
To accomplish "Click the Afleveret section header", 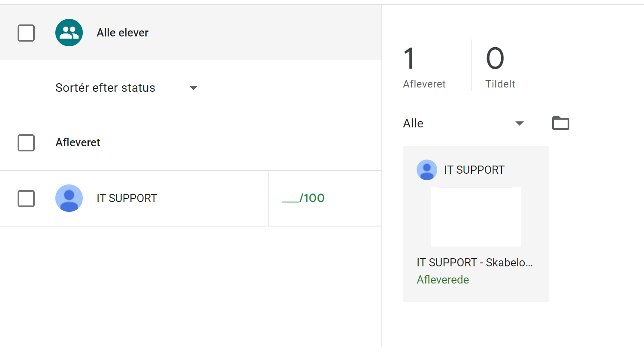I will (x=78, y=142).
